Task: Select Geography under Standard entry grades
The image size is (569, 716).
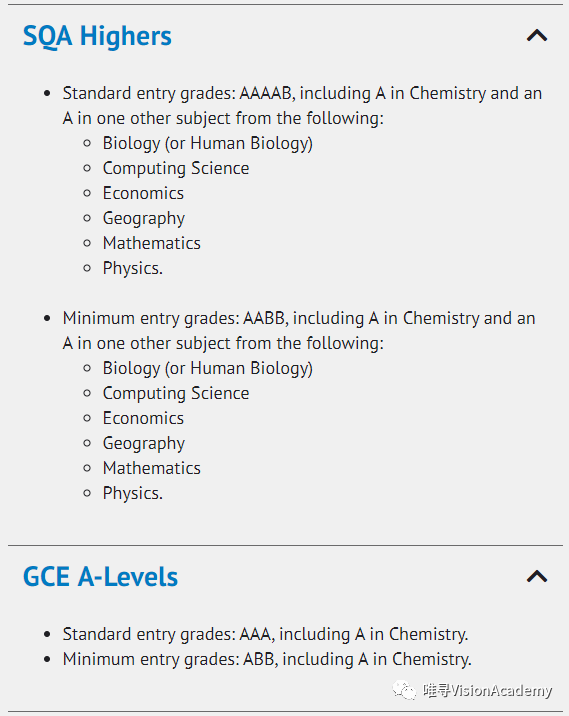Action: click(144, 218)
